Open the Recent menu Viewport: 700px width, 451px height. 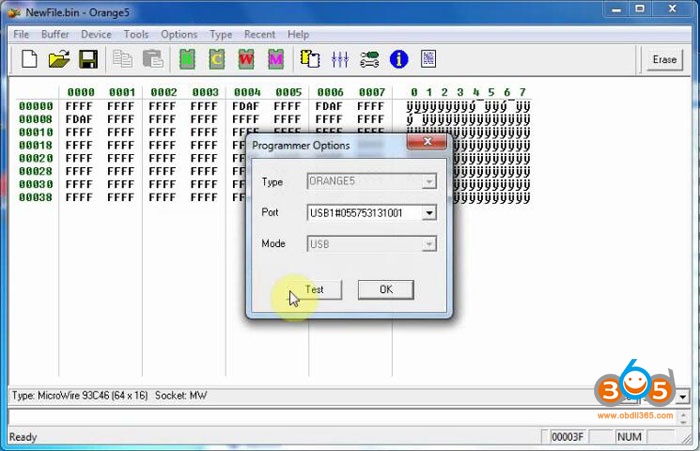(259, 34)
